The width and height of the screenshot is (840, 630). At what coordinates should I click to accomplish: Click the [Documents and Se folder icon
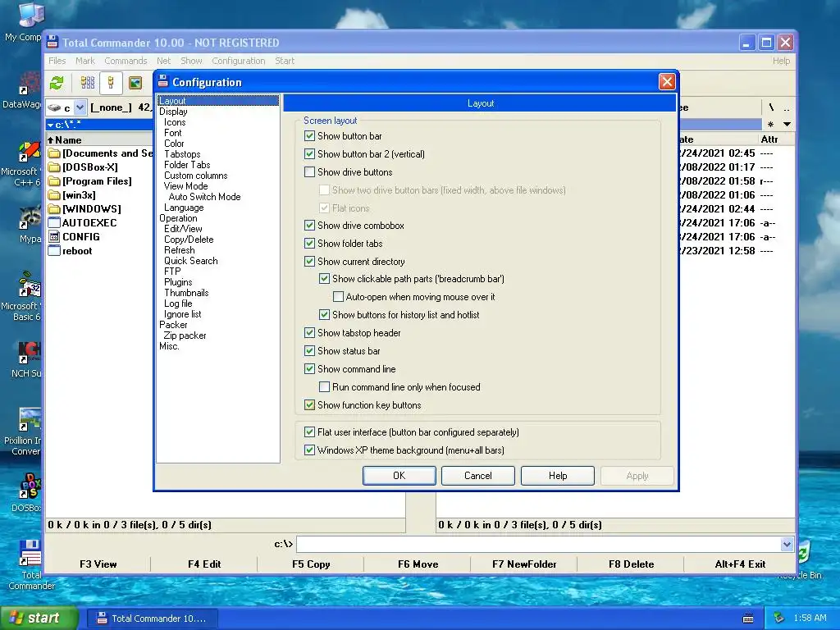pyautogui.click(x=54, y=153)
